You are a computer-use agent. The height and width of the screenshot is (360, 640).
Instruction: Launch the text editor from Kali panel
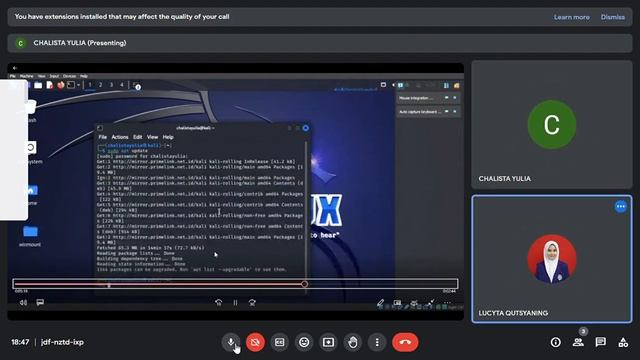click(49, 85)
